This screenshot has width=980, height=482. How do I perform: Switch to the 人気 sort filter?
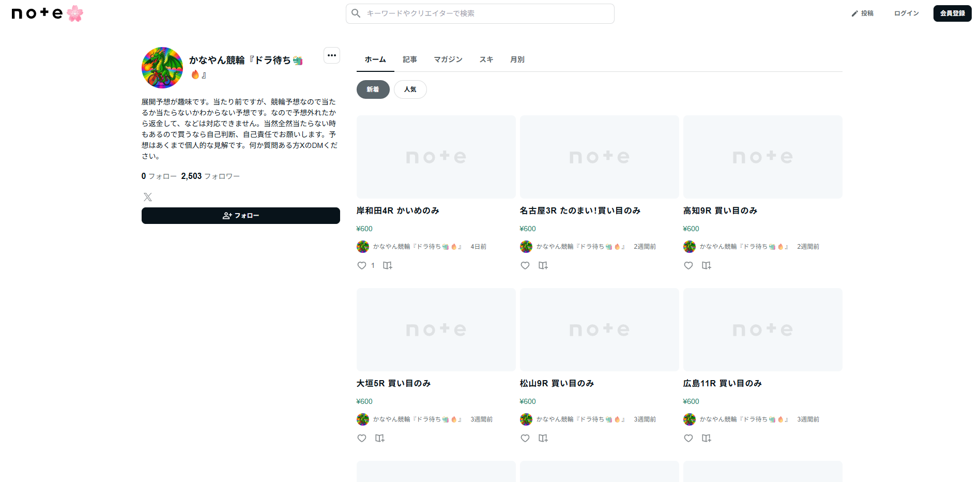[x=410, y=89]
